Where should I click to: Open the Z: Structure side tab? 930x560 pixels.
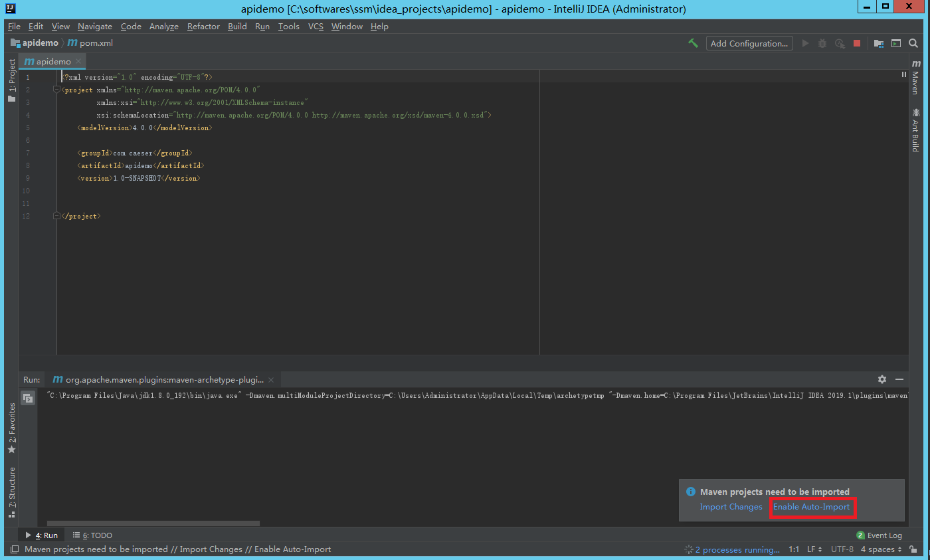click(11, 492)
